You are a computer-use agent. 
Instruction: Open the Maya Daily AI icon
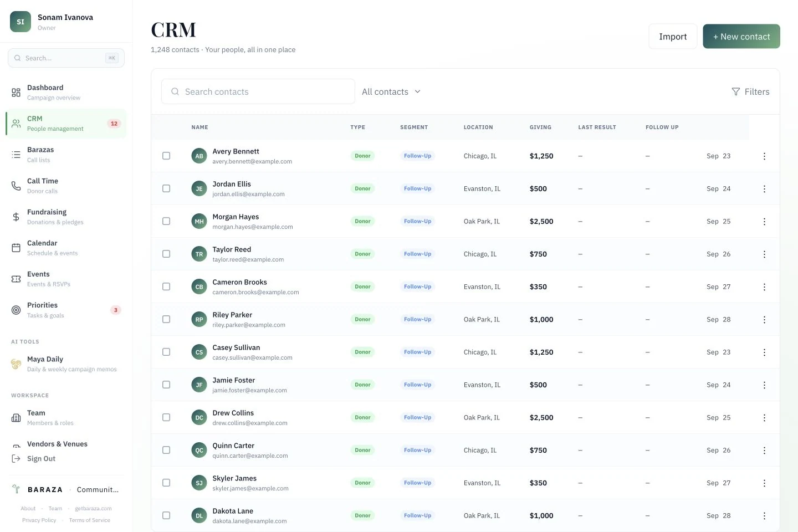click(16, 364)
